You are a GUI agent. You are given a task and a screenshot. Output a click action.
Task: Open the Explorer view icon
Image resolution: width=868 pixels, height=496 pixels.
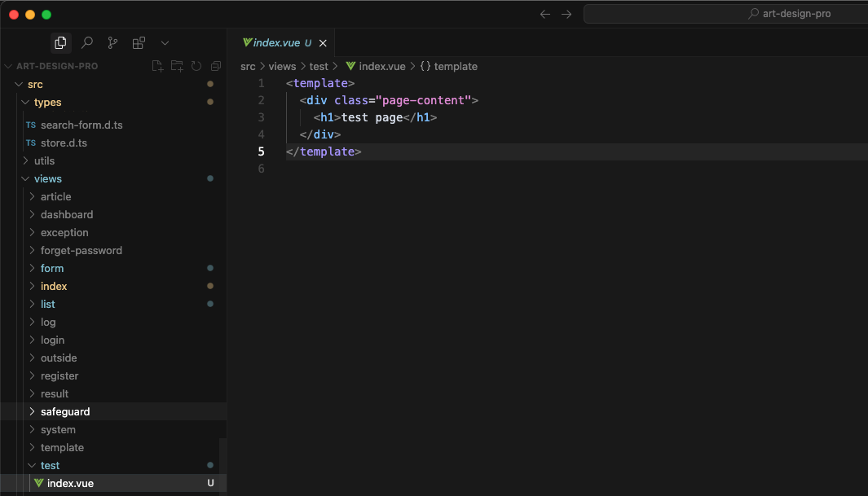point(60,42)
